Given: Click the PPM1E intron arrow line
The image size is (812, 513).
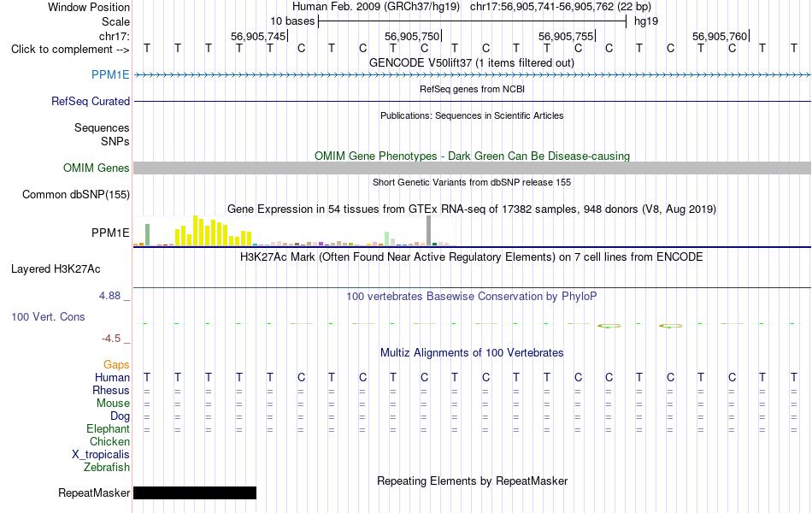Looking at the screenshot, I should click(x=473, y=75).
